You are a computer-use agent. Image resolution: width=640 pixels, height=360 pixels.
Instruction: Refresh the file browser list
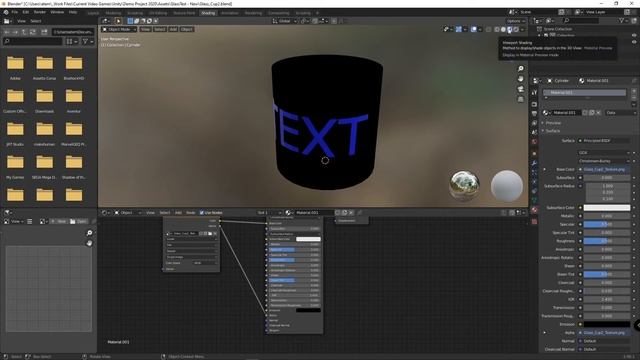[x=33, y=32]
